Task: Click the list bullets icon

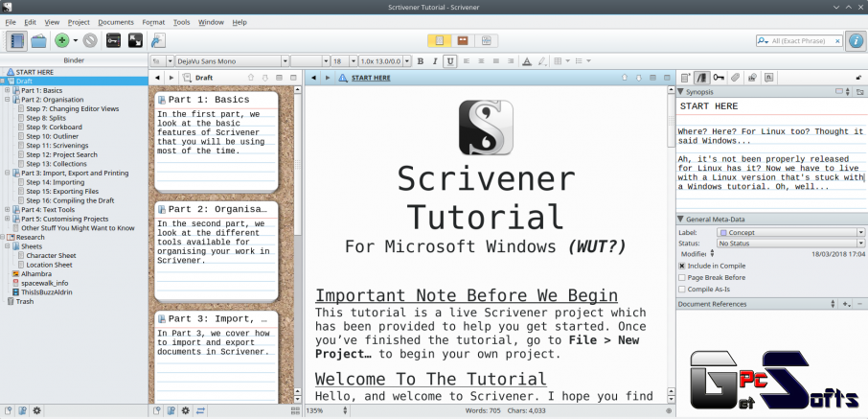Action: [579, 61]
